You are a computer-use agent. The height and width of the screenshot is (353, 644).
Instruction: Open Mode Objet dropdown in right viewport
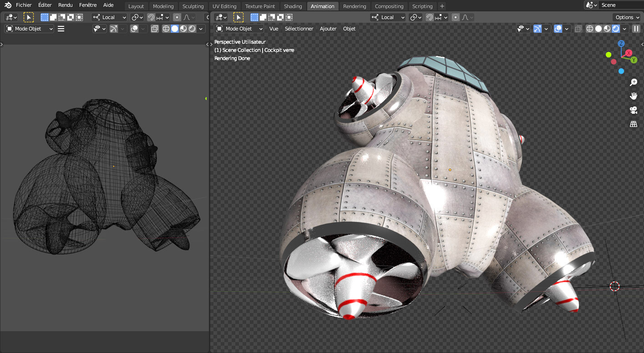pyautogui.click(x=239, y=29)
